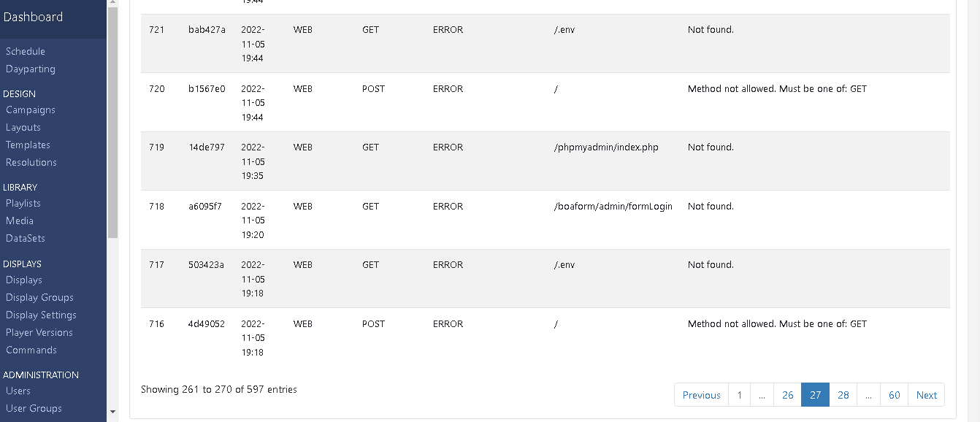Select Layouts in sidebar
Screen dimensions: 980x422
tap(23, 127)
